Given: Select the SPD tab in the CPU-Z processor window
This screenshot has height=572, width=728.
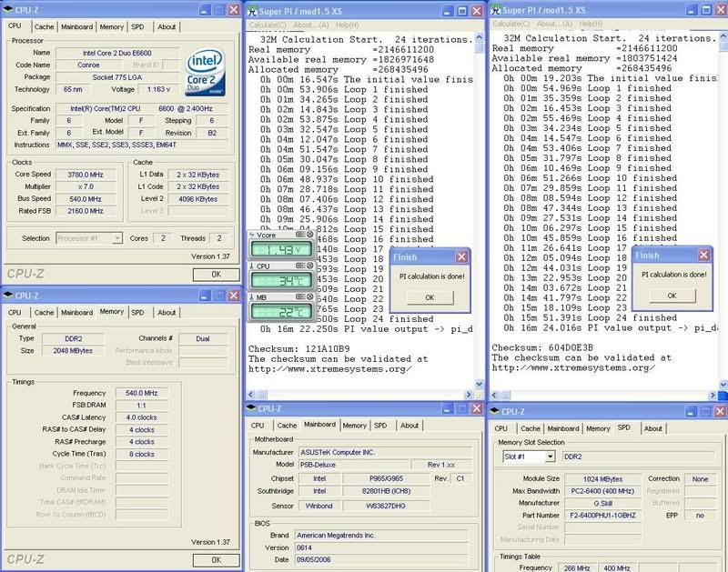Looking at the screenshot, I should pyautogui.click(x=138, y=27).
